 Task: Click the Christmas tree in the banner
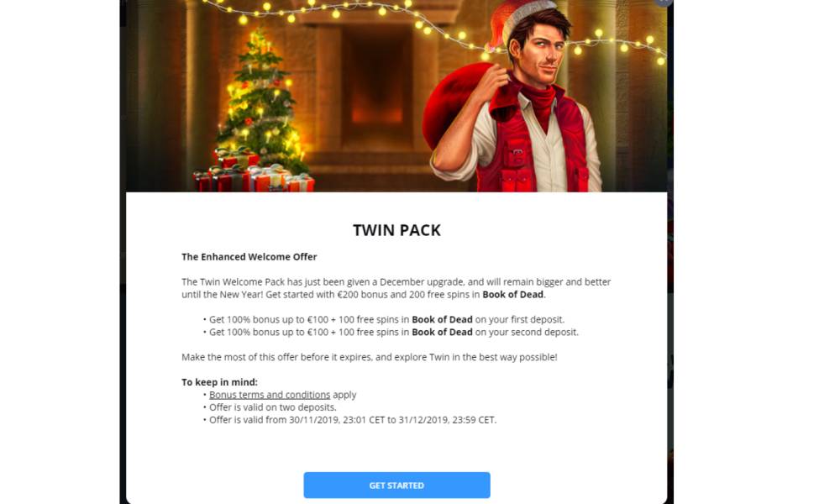coord(260,102)
